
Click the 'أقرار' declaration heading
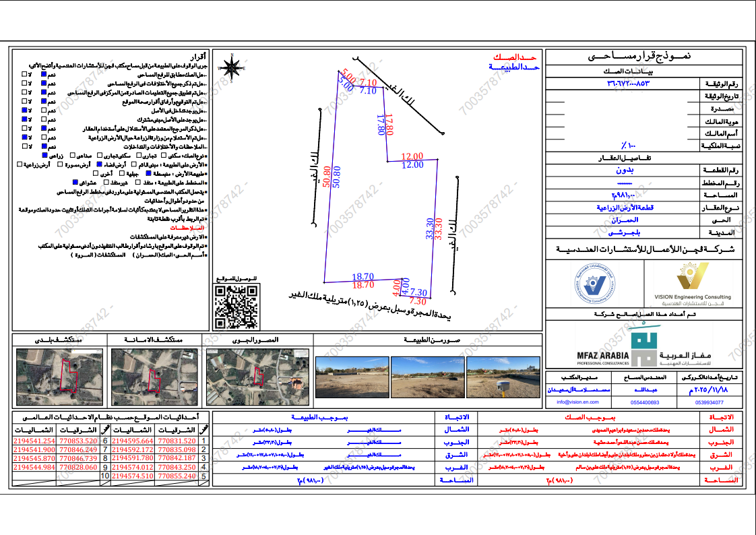point(198,57)
